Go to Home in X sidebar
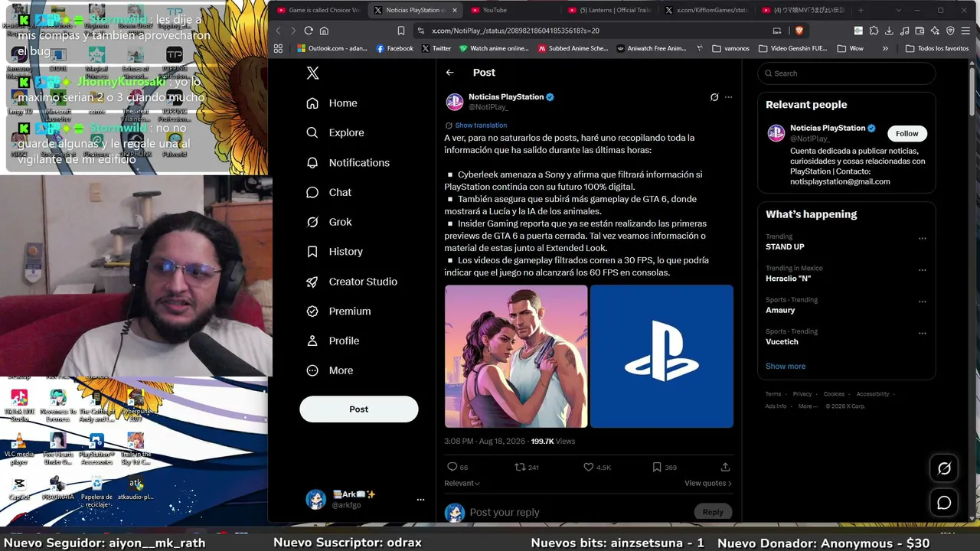Image resolution: width=980 pixels, height=551 pixels. tap(332, 103)
